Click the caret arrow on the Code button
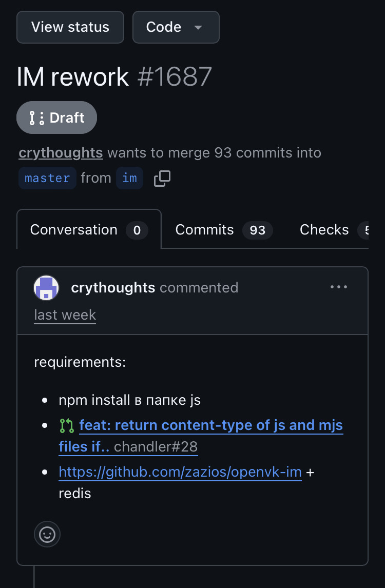 tap(198, 27)
